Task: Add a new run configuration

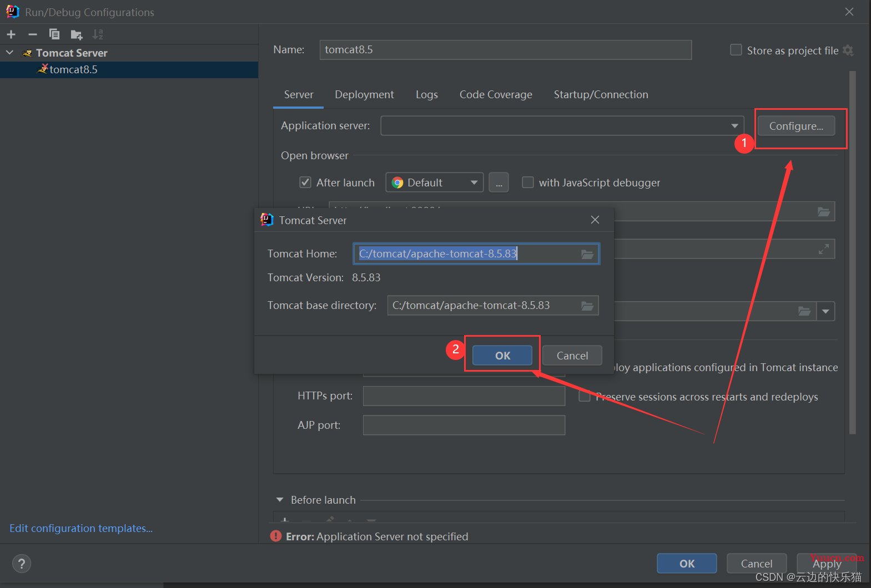Action: tap(11, 34)
